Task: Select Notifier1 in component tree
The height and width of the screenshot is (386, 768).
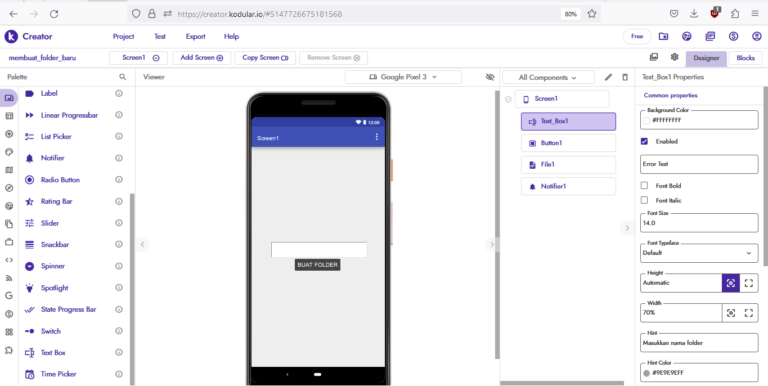Action: 568,187
